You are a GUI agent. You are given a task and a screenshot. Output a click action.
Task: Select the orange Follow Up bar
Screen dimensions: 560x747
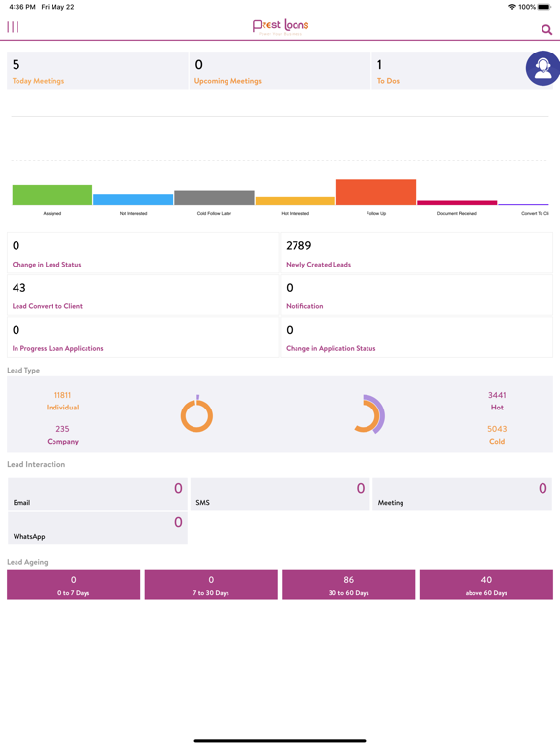pyautogui.click(x=376, y=193)
